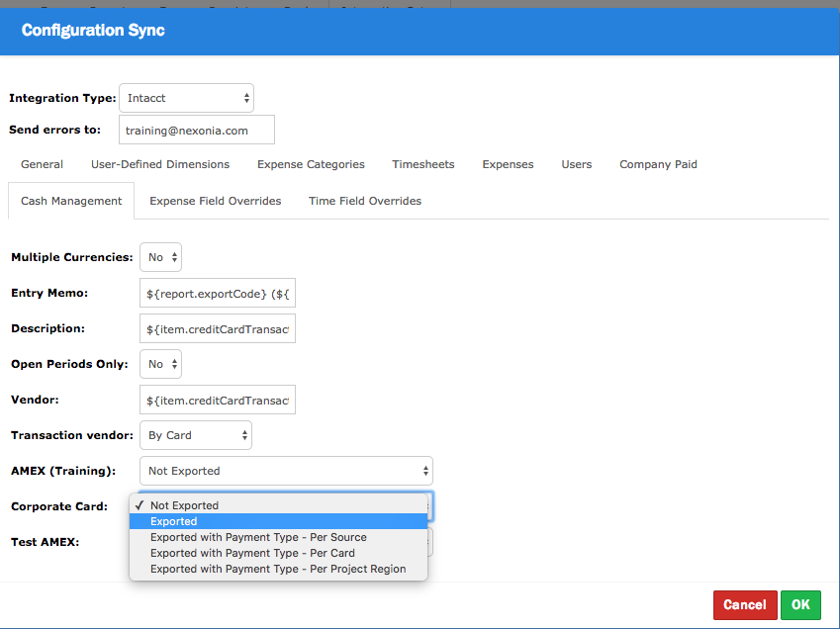This screenshot has width=840, height=629.
Task: Open the User-Defined Dimensions tab
Action: [160, 164]
